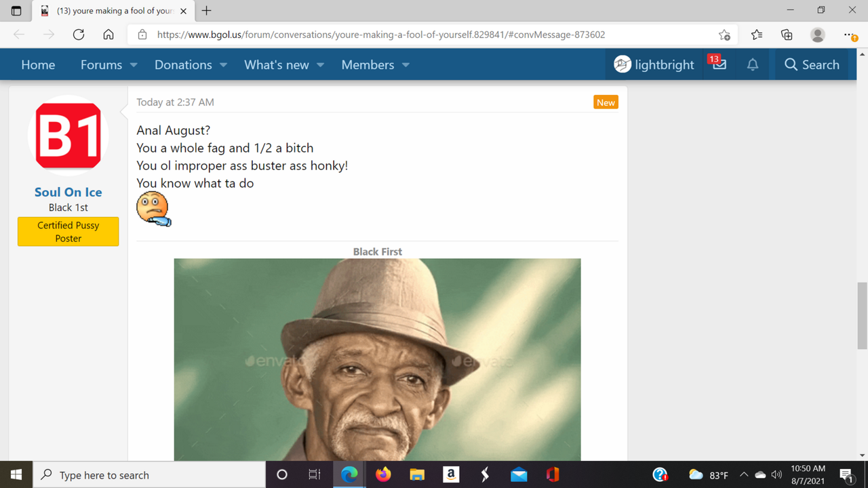The image size is (868, 488).
Task: Open Soul On Ice's profile link
Action: click(x=68, y=192)
